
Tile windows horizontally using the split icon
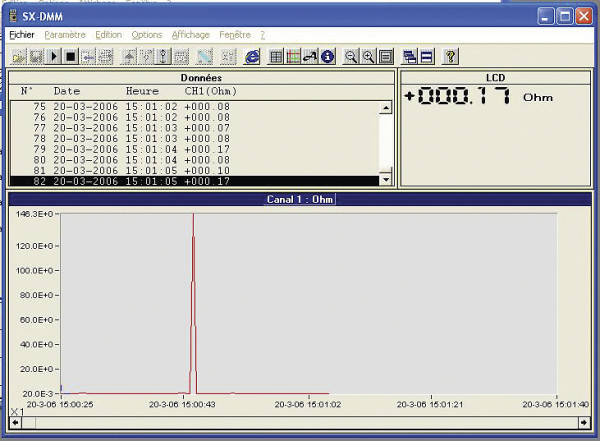pos(427,57)
